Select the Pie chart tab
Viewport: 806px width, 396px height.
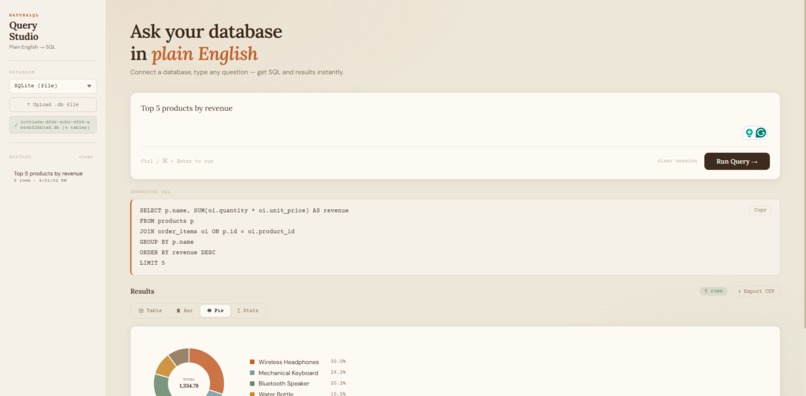[215, 311]
